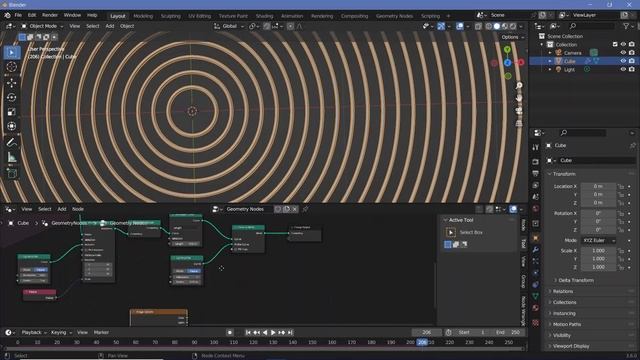640x360 pixels.
Task: Open the Output properties tab
Action: [536, 173]
